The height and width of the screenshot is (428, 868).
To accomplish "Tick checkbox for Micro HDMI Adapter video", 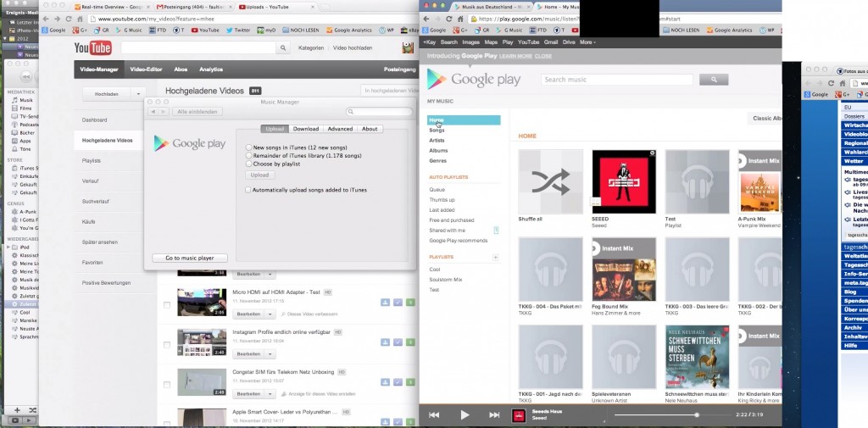I will click(167, 305).
